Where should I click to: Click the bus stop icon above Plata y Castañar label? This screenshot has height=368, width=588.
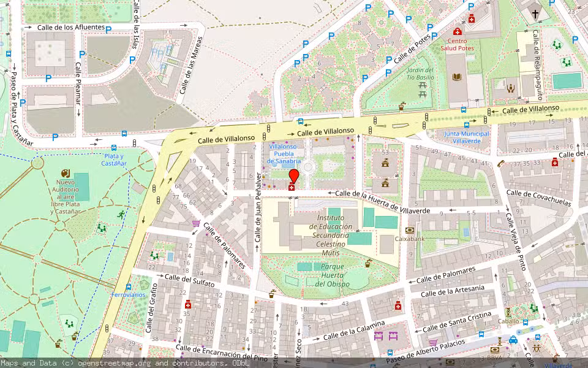click(114, 148)
